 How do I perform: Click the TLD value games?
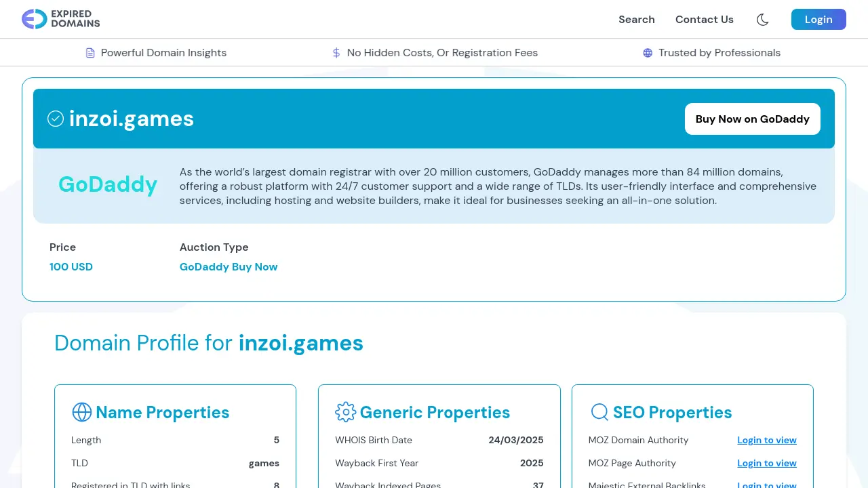pos(264,463)
